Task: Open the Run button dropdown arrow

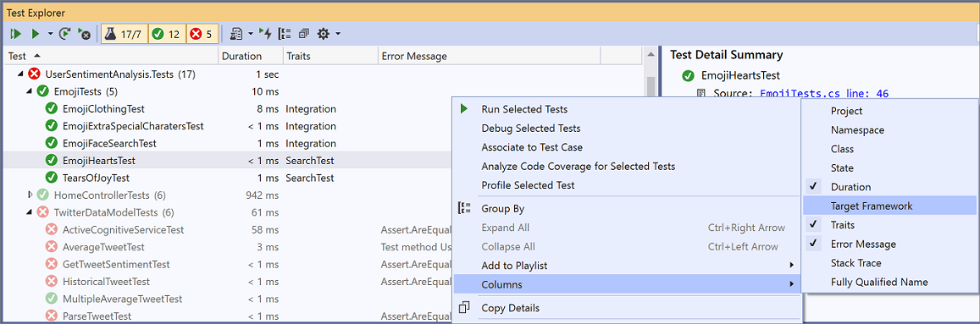Action: pyautogui.click(x=50, y=34)
